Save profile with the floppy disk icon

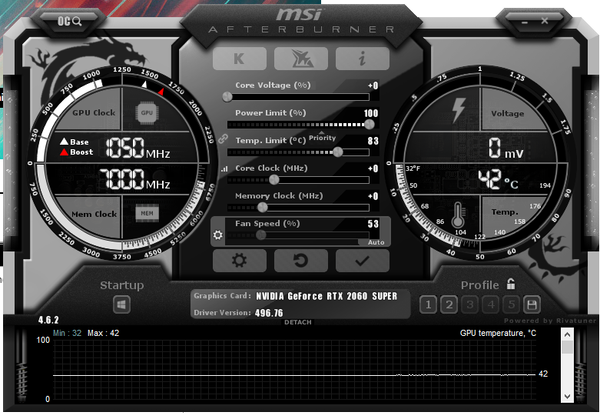pos(532,305)
